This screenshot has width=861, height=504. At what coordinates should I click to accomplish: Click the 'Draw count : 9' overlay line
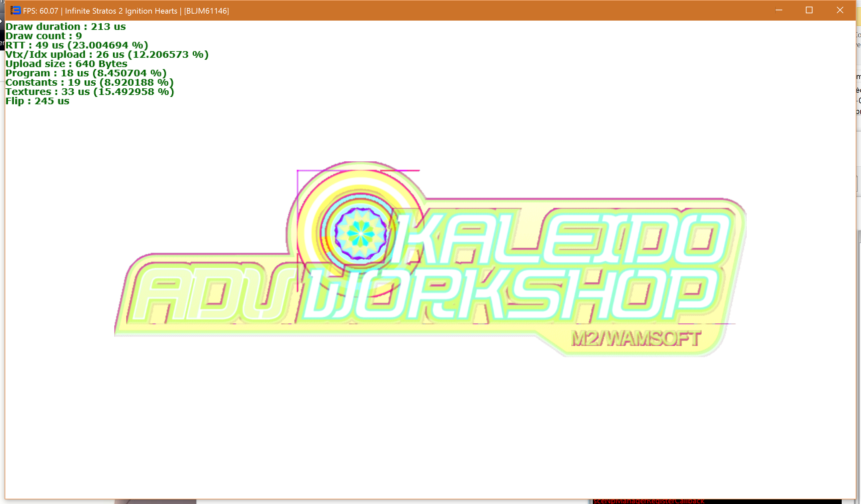(44, 36)
